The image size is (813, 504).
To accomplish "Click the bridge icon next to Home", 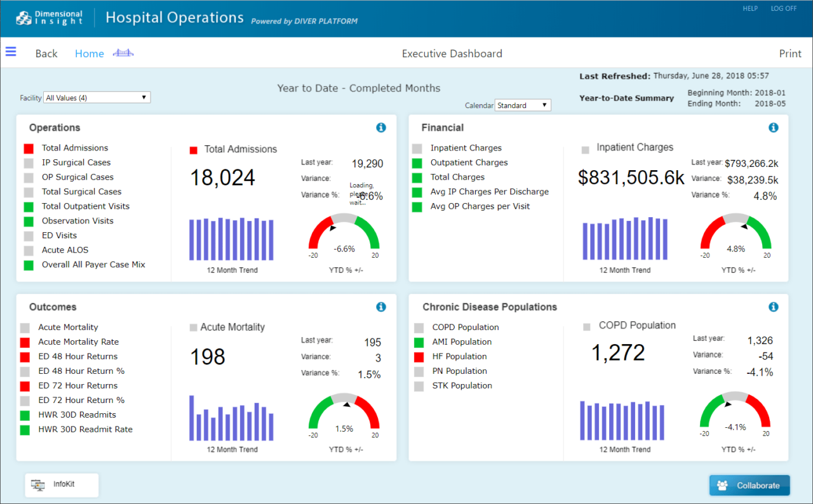I will click(122, 53).
